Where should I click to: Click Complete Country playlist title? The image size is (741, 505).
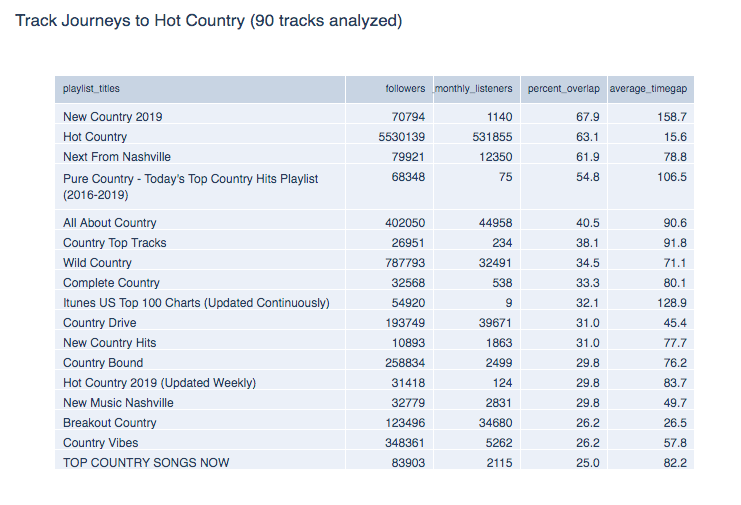(x=112, y=282)
